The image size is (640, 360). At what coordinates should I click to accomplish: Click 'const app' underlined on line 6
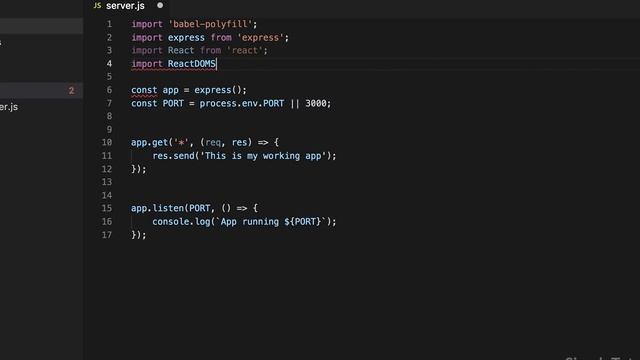(155, 90)
